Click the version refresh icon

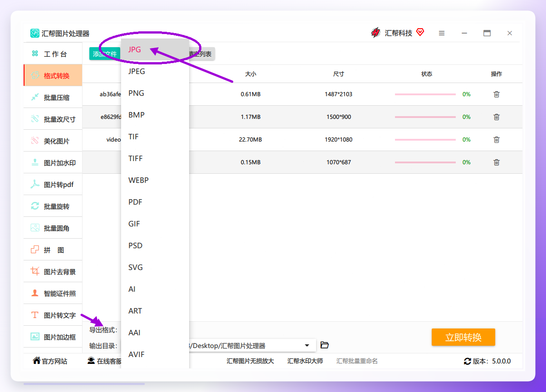(468, 361)
